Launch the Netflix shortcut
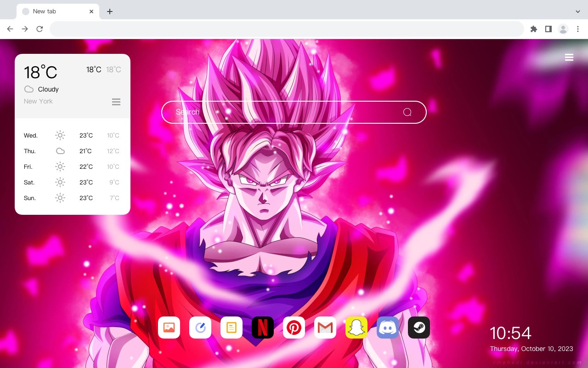The image size is (588, 368). [x=263, y=328]
